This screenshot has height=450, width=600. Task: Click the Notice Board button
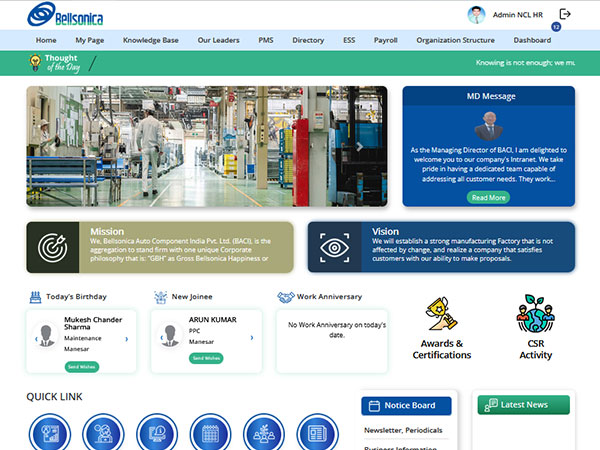click(406, 406)
